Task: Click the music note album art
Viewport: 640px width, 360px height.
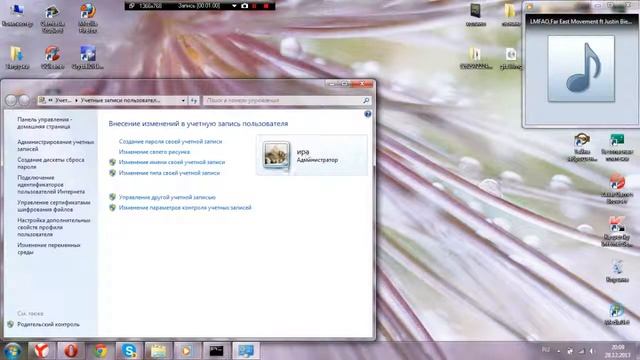Action: [x=581, y=68]
